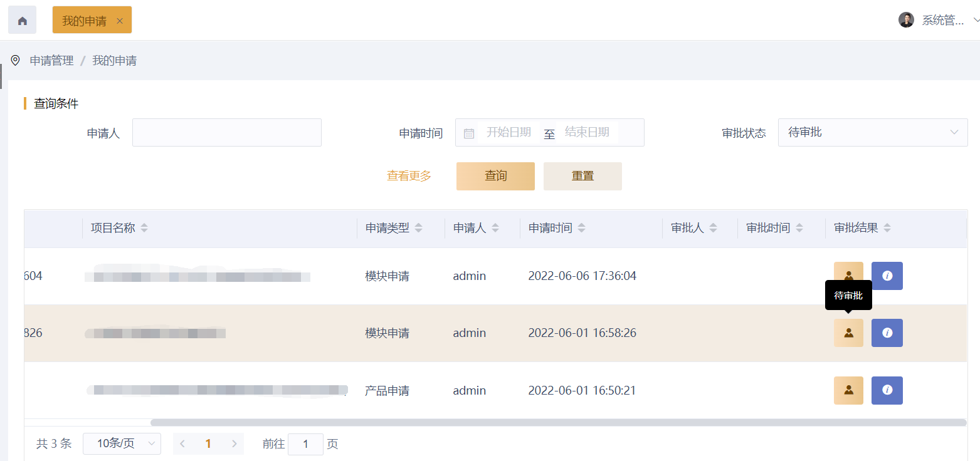Open 审批状态 dropdown showing 待审批
980x461 pixels.
pos(872,133)
